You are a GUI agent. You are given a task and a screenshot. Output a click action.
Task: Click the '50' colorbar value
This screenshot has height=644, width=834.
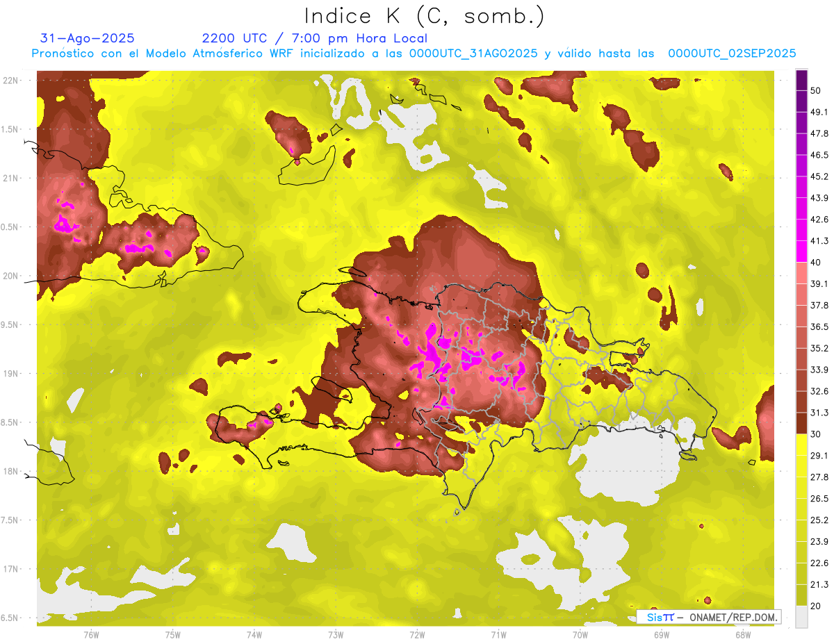pyautogui.click(x=816, y=90)
